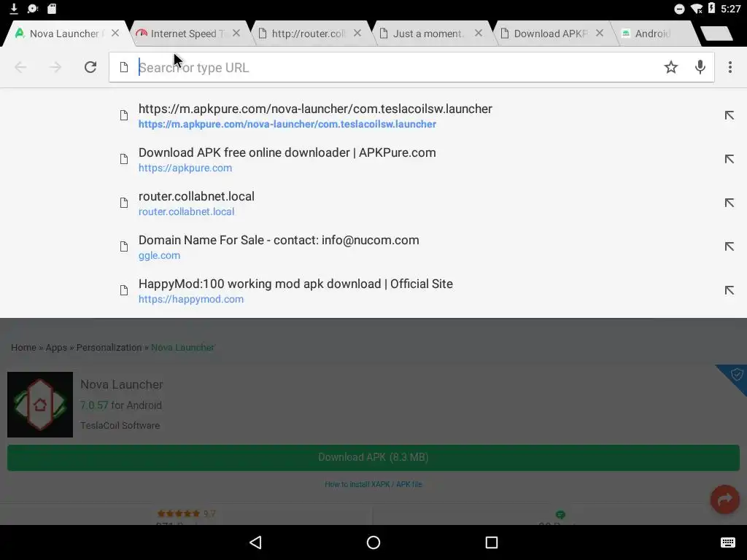Fill URL from APKPure.com suggestion arrow

[729, 159]
